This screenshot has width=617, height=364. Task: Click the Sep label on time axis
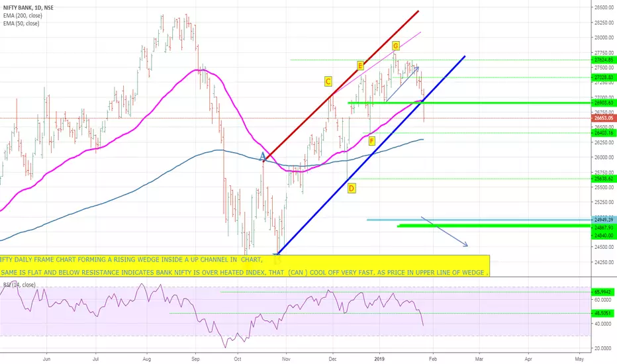195,359
